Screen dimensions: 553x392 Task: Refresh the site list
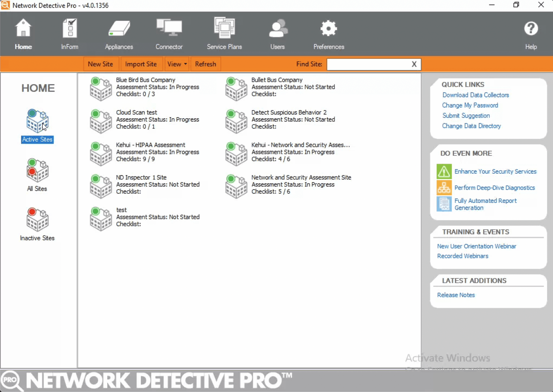(205, 64)
